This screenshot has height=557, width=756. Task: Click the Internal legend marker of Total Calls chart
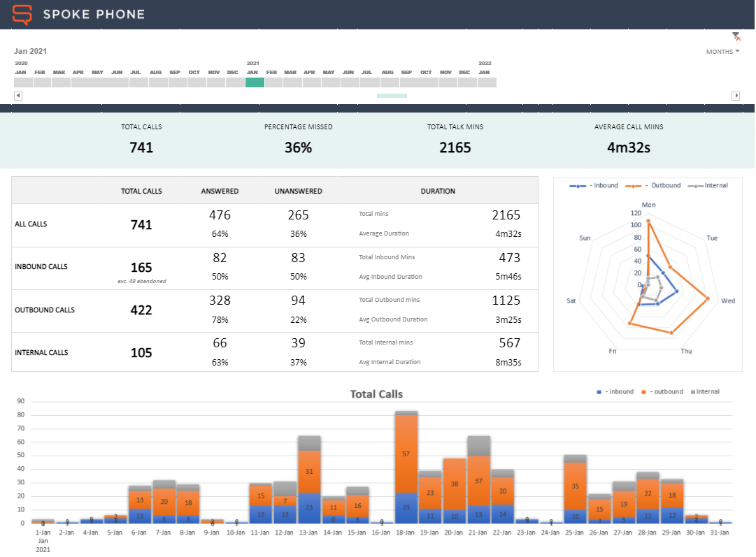pyautogui.click(x=693, y=392)
